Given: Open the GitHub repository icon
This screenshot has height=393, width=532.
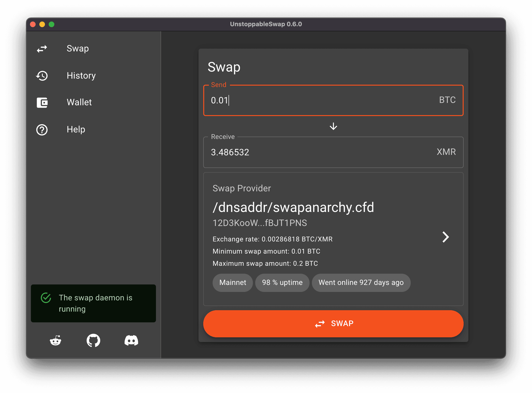Looking at the screenshot, I should pyautogui.click(x=93, y=340).
